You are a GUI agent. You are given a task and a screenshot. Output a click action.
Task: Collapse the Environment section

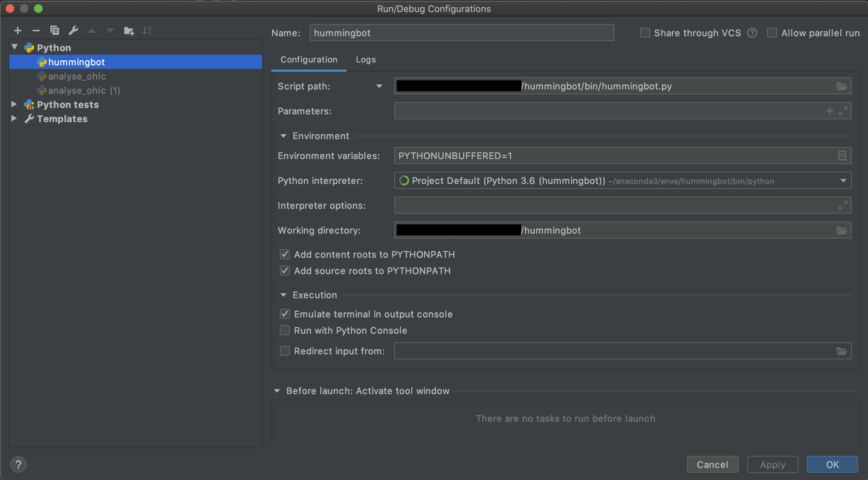point(283,136)
